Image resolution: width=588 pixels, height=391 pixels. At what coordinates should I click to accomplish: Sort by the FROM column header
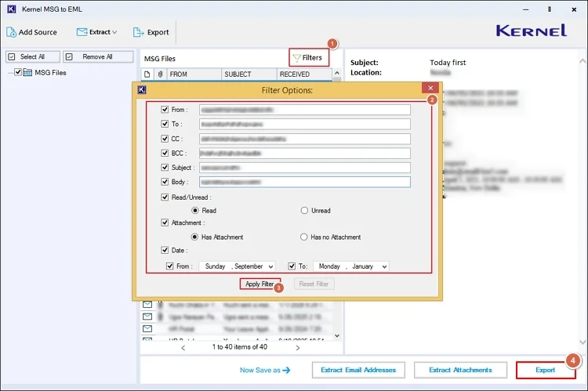coord(194,74)
